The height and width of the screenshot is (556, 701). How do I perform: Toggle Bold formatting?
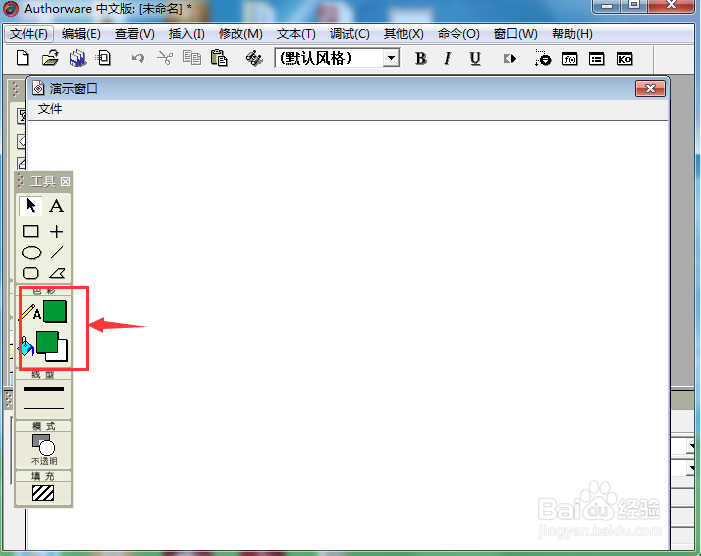coord(420,59)
